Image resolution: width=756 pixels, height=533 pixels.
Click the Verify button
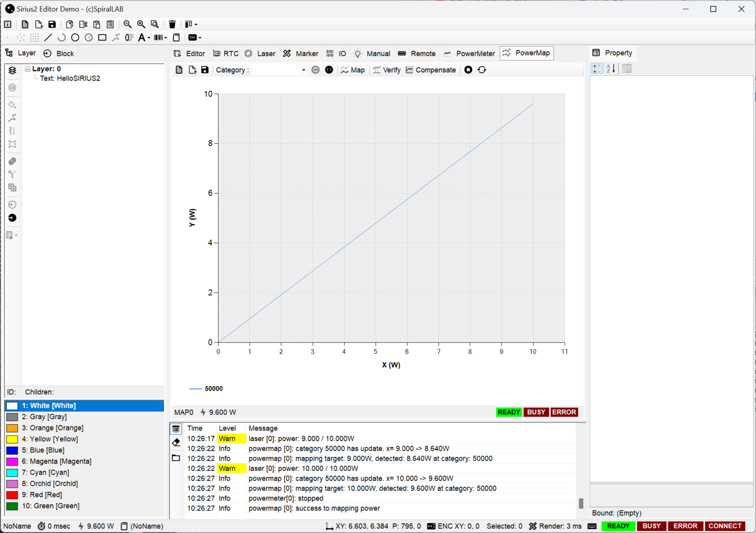coord(387,70)
